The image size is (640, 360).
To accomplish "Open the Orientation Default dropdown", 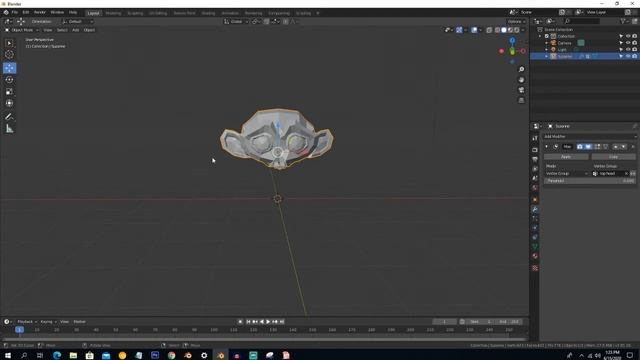I will (x=77, y=21).
